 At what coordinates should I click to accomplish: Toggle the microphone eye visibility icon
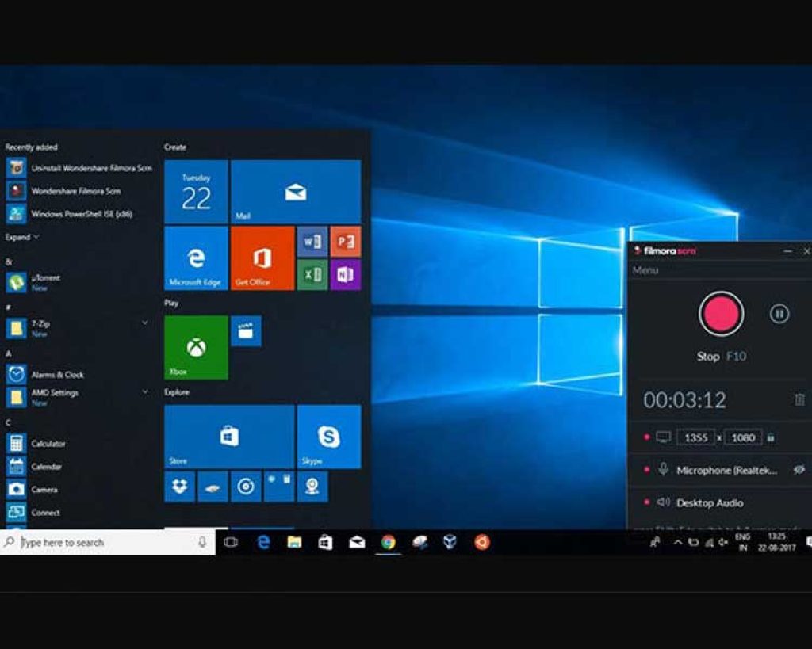799,470
